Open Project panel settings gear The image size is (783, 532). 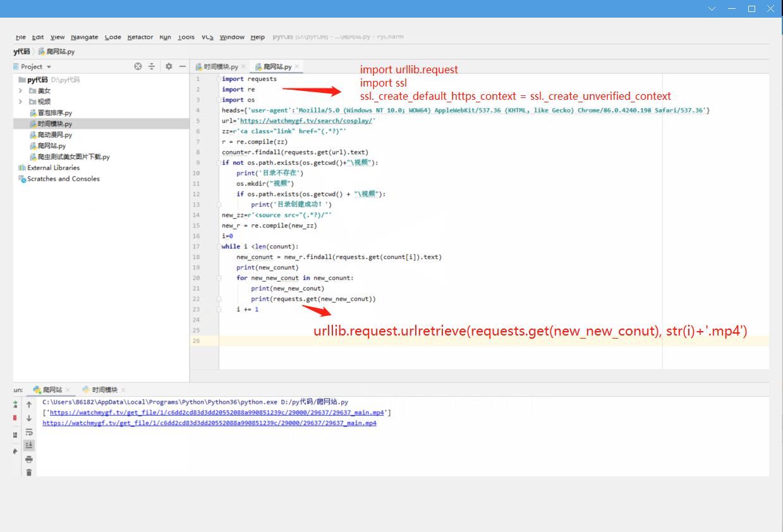(169, 66)
